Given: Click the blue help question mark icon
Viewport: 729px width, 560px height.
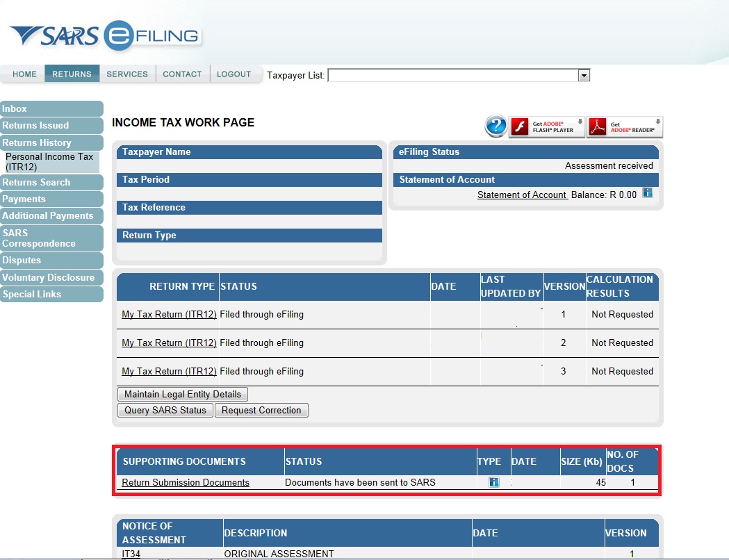Looking at the screenshot, I should 495,126.
